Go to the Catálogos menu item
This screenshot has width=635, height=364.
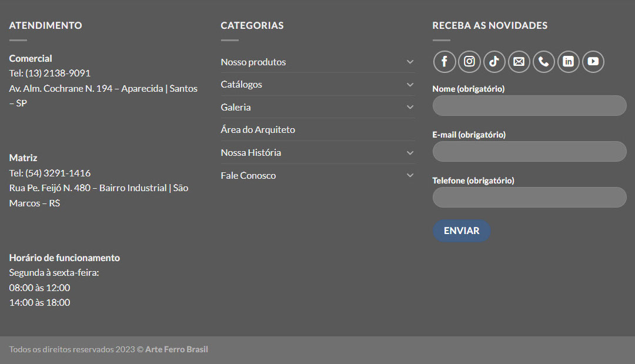tap(242, 85)
